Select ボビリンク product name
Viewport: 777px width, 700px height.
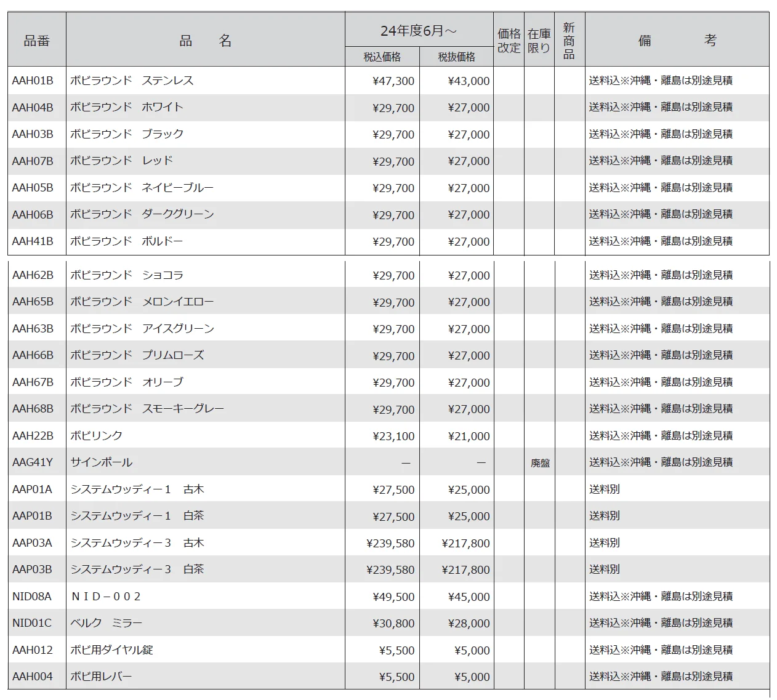click(x=97, y=436)
